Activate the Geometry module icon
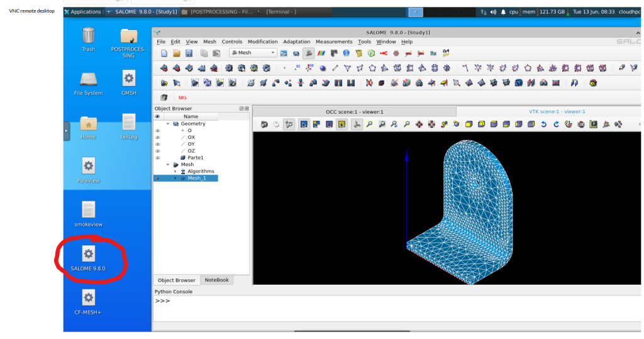The height and width of the screenshot is (339, 644). [x=296, y=53]
